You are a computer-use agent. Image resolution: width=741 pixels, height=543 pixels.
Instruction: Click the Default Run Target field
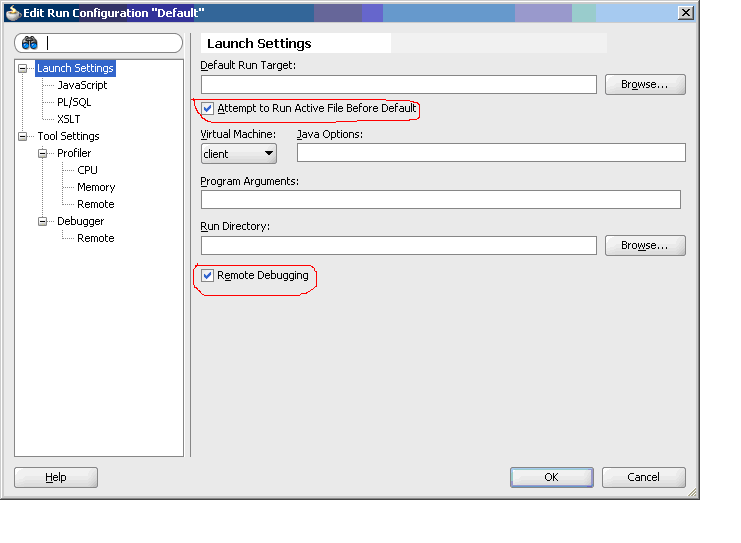coord(398,85)
